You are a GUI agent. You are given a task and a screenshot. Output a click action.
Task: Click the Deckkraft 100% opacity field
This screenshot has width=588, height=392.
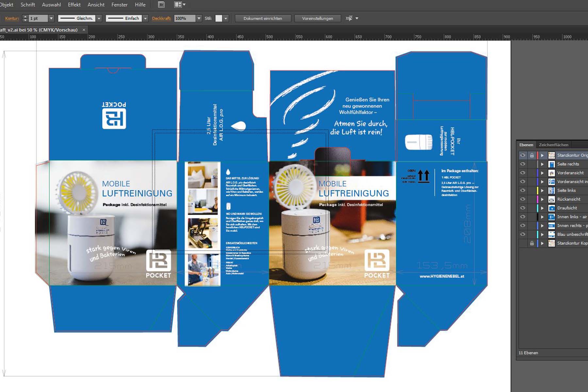point(185,18)
